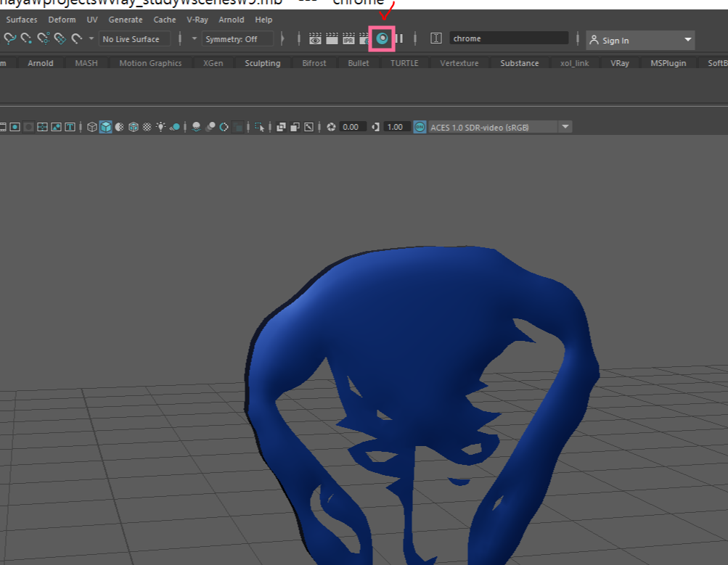Toggle X-ray display icon
The height and width of the screenshot is (565, 728).
click(281, 127)
